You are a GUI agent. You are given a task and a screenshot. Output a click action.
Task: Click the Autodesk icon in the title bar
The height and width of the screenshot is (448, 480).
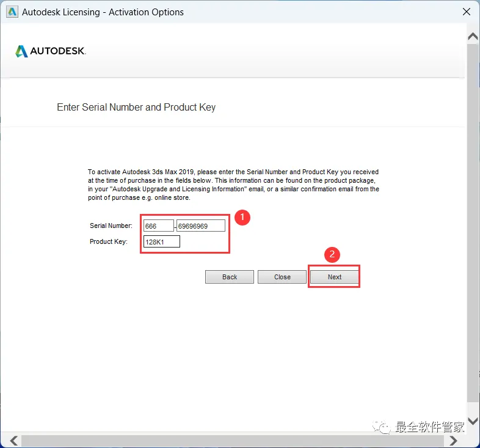point(12,12)
